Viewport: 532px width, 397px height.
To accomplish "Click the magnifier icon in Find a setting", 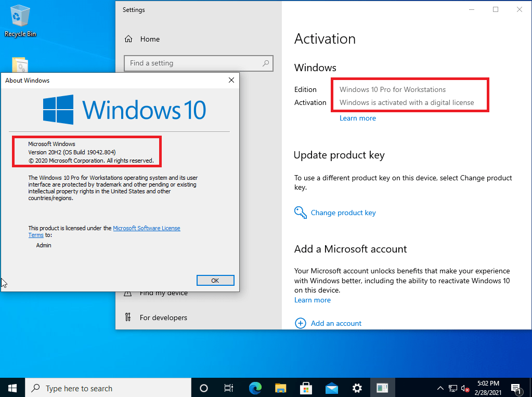I will [266, 63].
